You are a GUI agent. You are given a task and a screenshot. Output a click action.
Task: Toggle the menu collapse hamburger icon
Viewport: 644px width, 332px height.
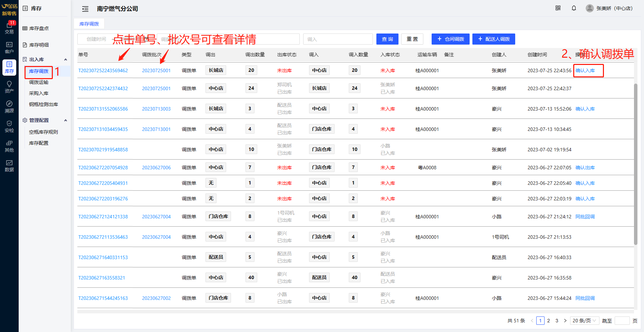[85, 9]
